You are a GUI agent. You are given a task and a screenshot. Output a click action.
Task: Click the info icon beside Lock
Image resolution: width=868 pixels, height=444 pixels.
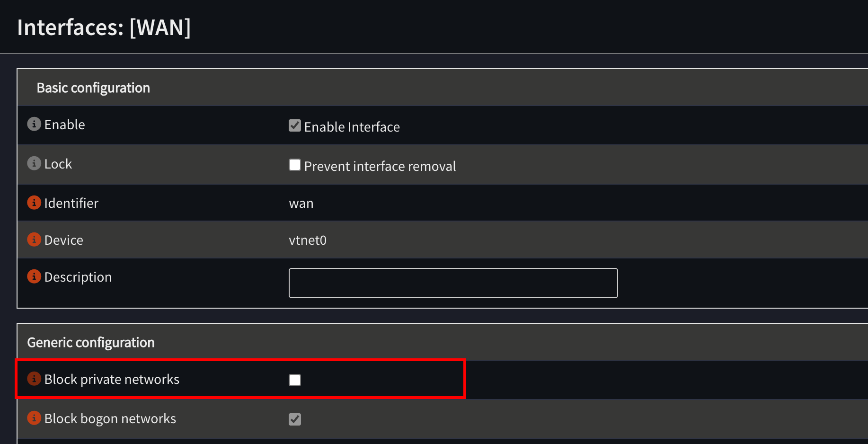point(34,163)
